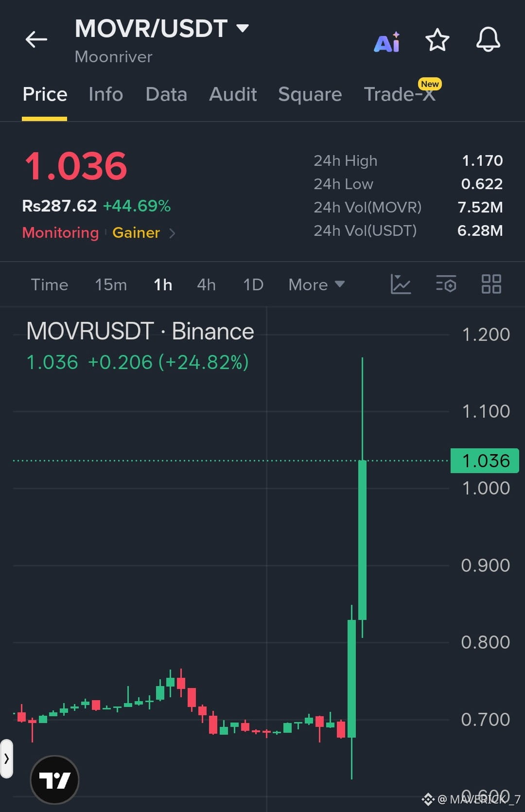This screenshot has height=812, width=525.
Task: Expand the More timeframes dropdown
Action: tap(316, 284)
